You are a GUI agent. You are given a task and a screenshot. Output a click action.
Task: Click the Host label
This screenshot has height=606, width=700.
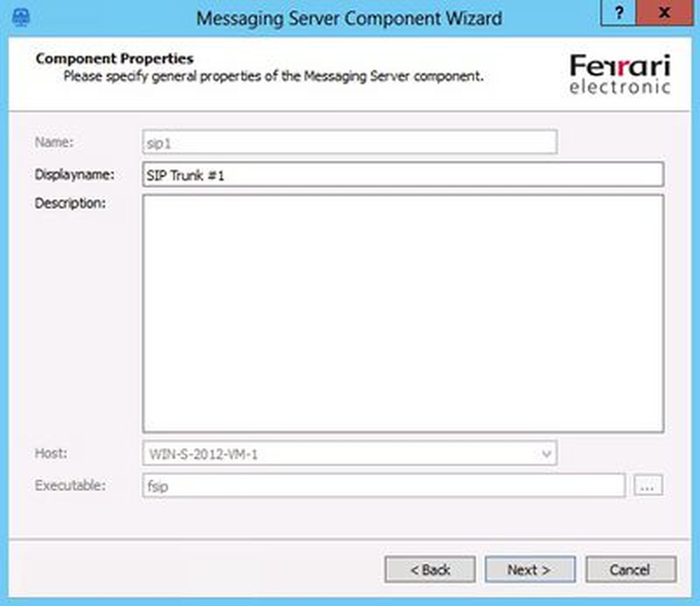pos(51,454)
